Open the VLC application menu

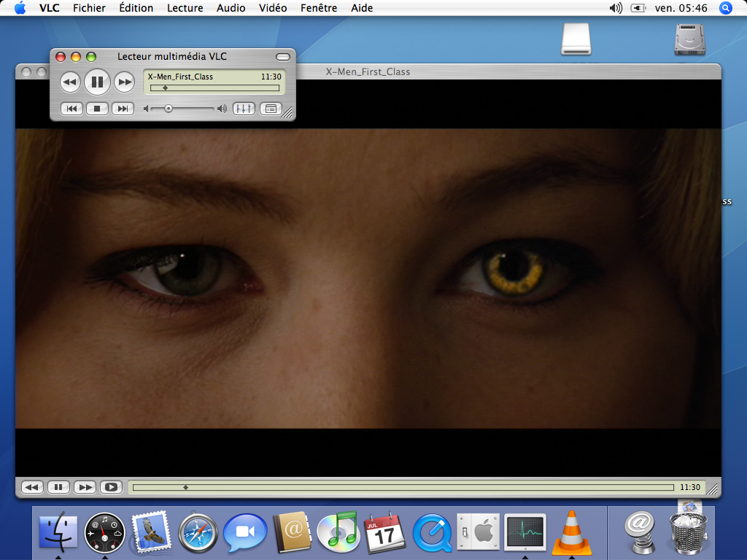50,8
